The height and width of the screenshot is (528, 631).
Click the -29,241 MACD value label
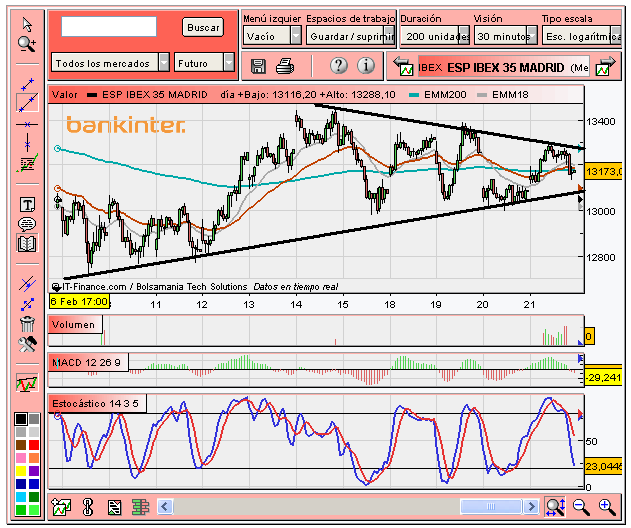tap(602, 377)
